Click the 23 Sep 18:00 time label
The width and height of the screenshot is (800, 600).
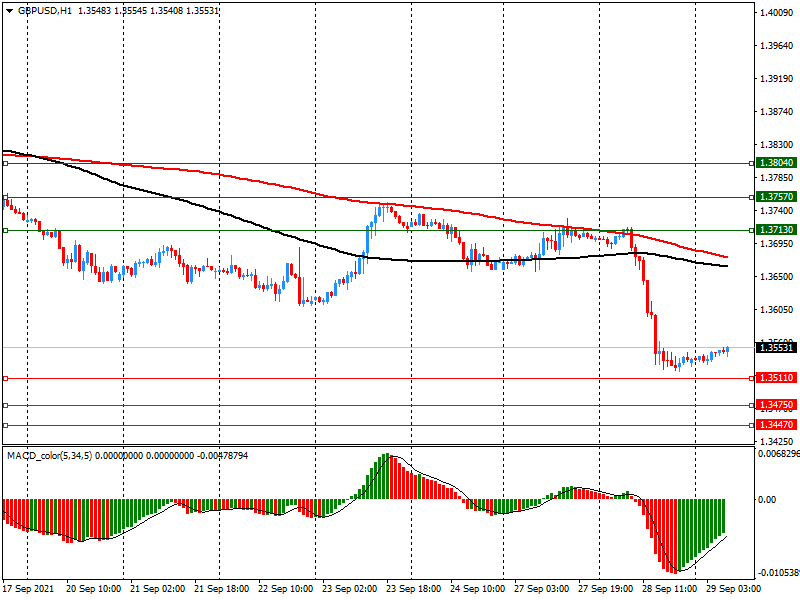[x=414, y=588]
